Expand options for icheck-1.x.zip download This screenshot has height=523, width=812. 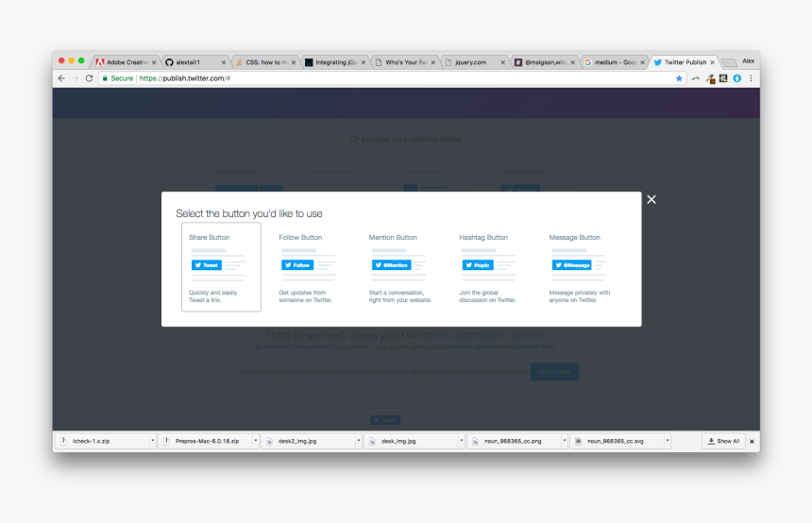(152, 441)
